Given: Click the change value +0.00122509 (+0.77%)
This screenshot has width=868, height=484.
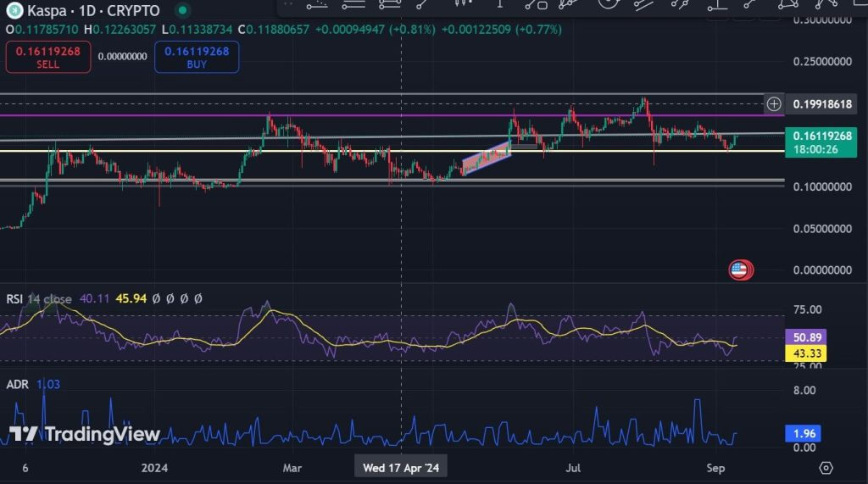Looking at the screenshot, I should pos(502,30).
